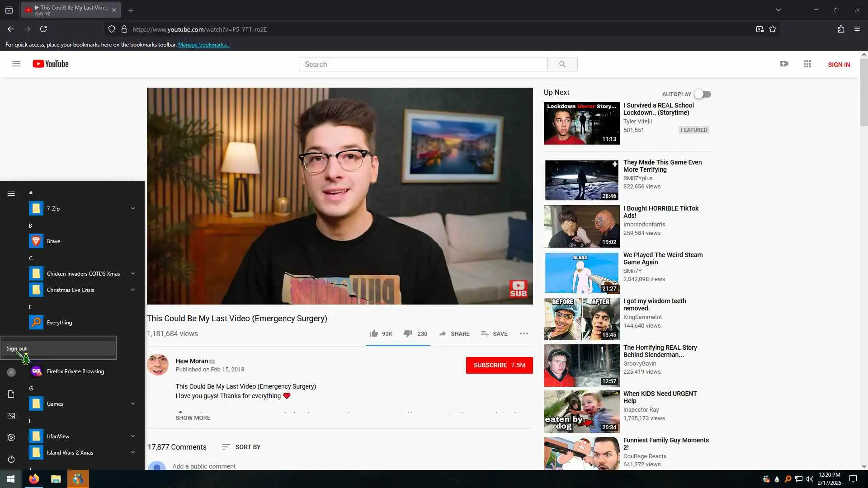This screenshot has height=488, width=868.
Task: Toggle the Autoplay switch
Action: point(703,94)
